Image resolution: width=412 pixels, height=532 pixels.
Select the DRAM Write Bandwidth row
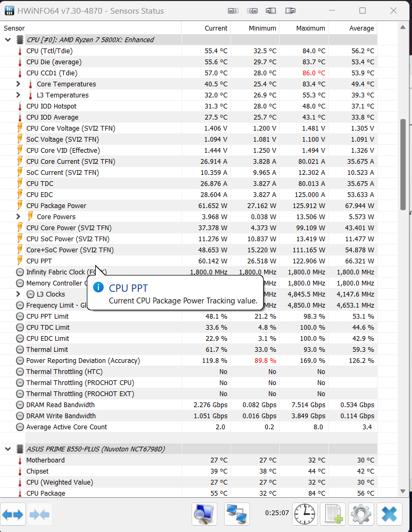pyautogui.click(x=189, y=416)
